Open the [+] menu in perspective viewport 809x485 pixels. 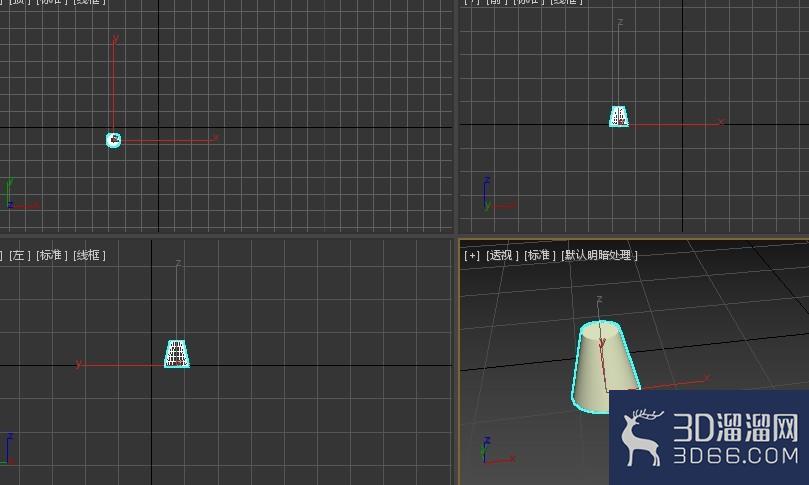click(472, 255)
